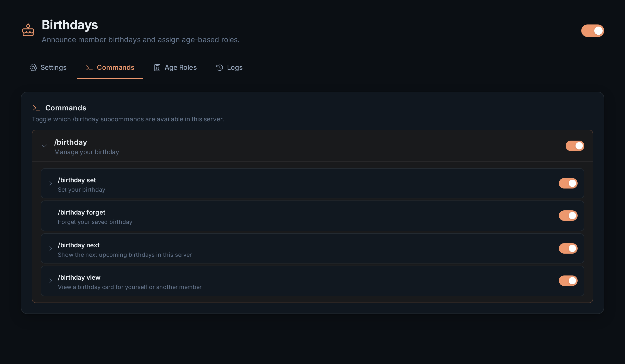This screenshot has width=625, height=364.
Task: Click the /birthday view command name
Action: (79, 278)
